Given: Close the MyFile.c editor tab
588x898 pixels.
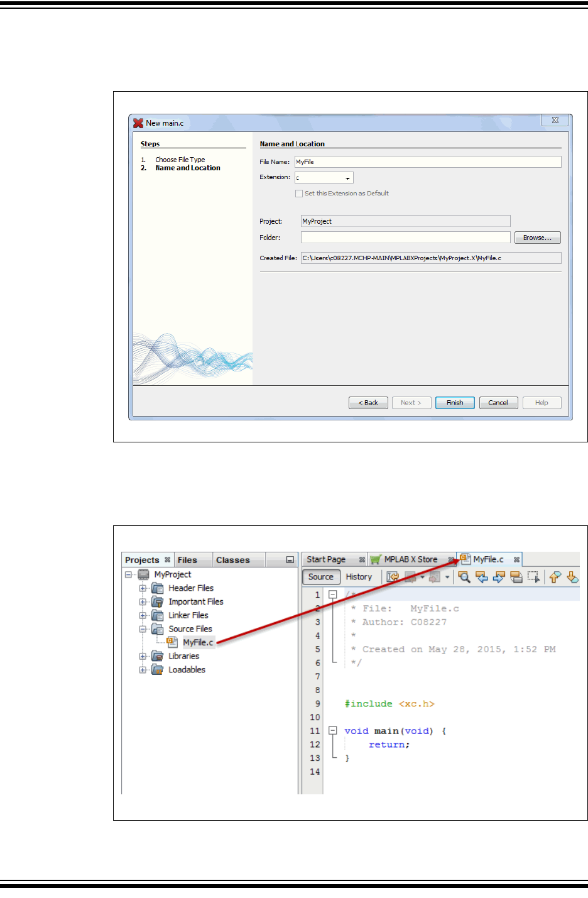Looking at the screenshot, I should (516, 559).
